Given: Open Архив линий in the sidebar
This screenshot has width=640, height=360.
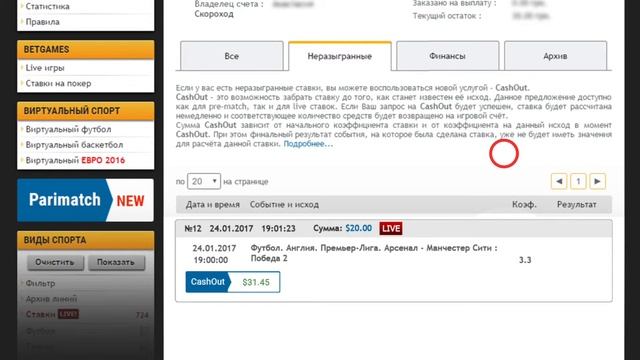Looking at the screenshot, I should [x=51, y=299].
